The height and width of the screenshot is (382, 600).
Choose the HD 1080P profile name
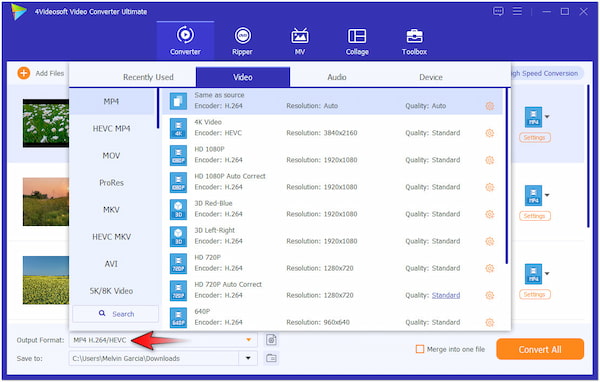coord(209,149)
